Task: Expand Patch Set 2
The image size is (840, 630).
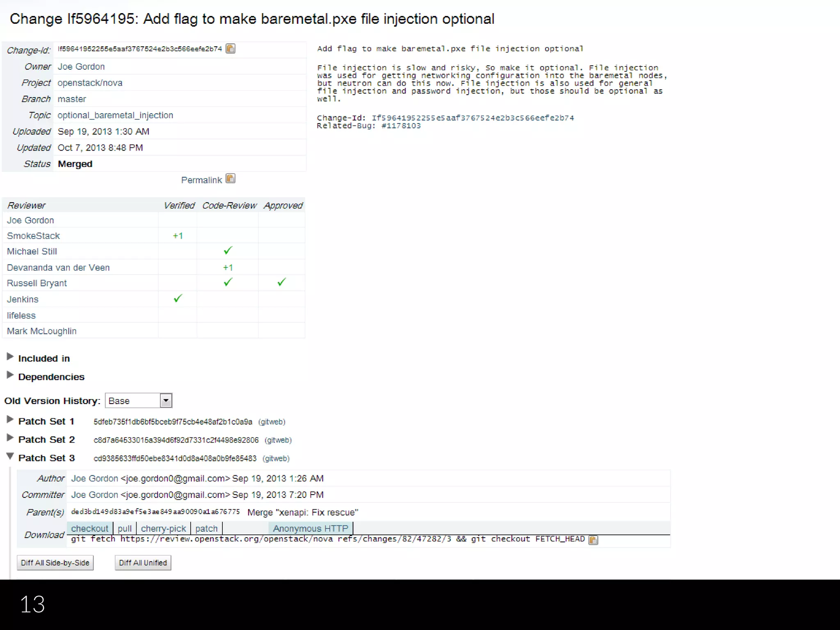Action: (10, 438)
